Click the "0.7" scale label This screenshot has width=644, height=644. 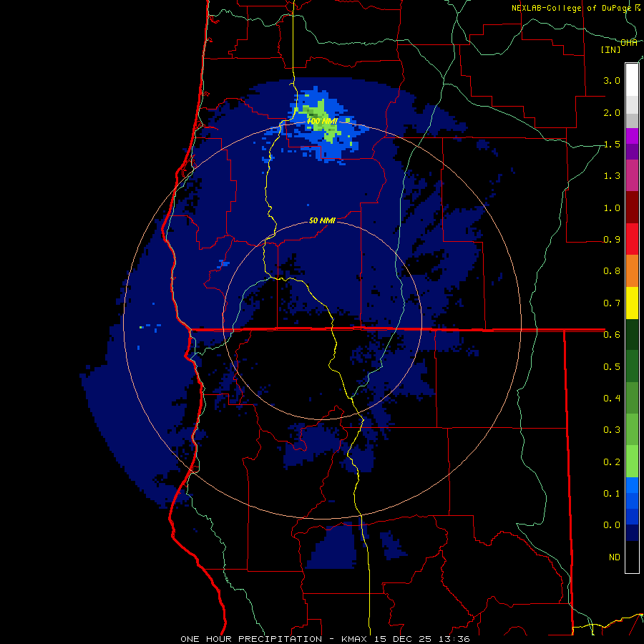tap(612, 303)
